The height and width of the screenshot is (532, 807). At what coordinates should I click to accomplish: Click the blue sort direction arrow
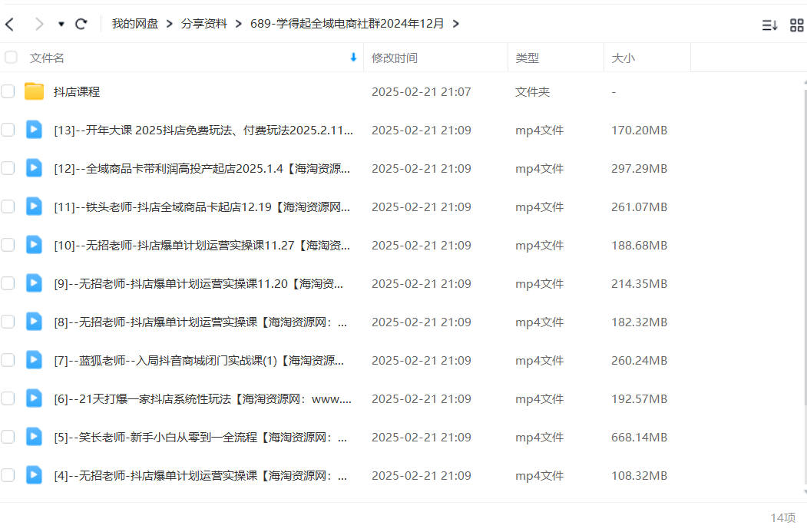point(353,57)
